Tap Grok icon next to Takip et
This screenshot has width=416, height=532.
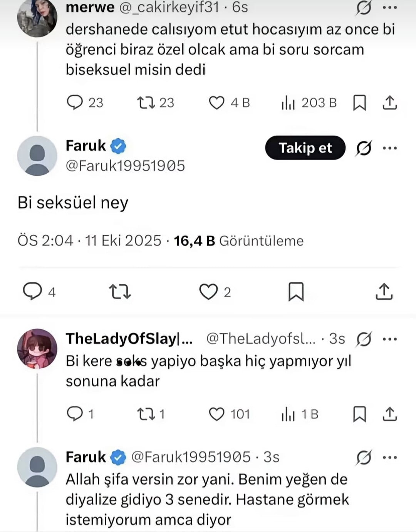point(364,148)
